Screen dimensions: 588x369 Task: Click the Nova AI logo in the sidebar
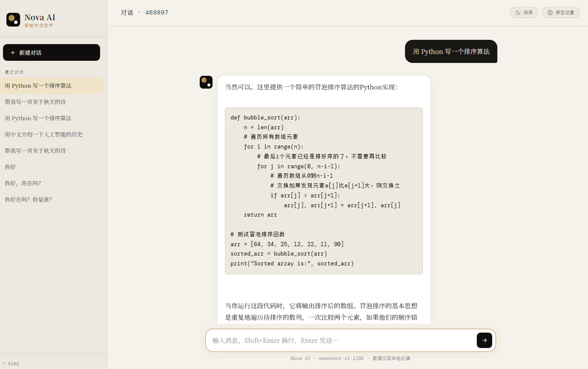pyautogui.click(x=13, y=20)
